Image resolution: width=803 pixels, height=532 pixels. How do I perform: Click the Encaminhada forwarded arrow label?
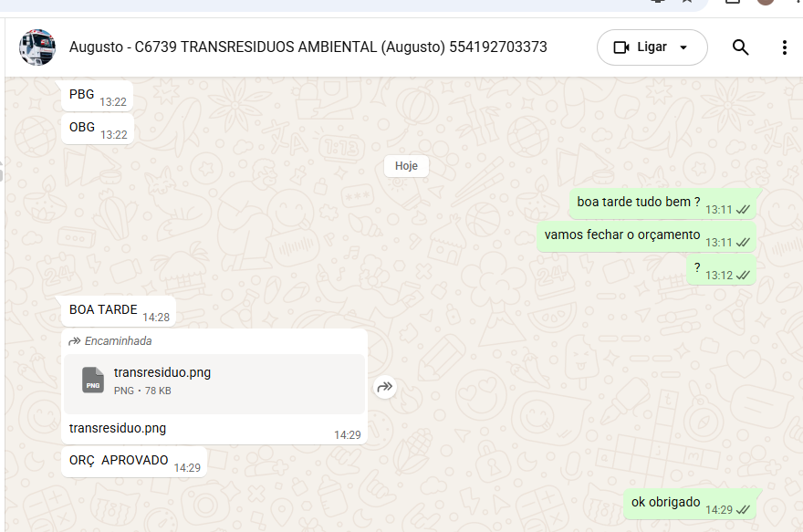[110, 341]
